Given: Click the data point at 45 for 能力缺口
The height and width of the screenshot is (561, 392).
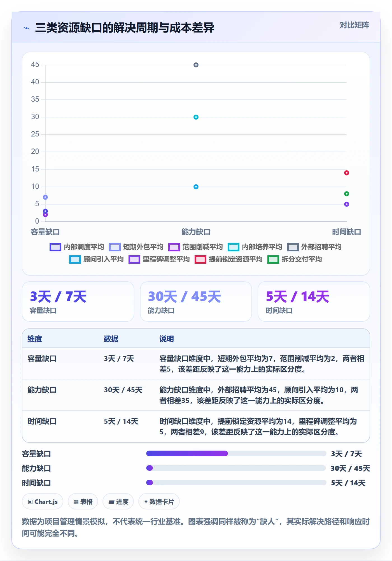Looking at the screenshot, I should point(196,65).
